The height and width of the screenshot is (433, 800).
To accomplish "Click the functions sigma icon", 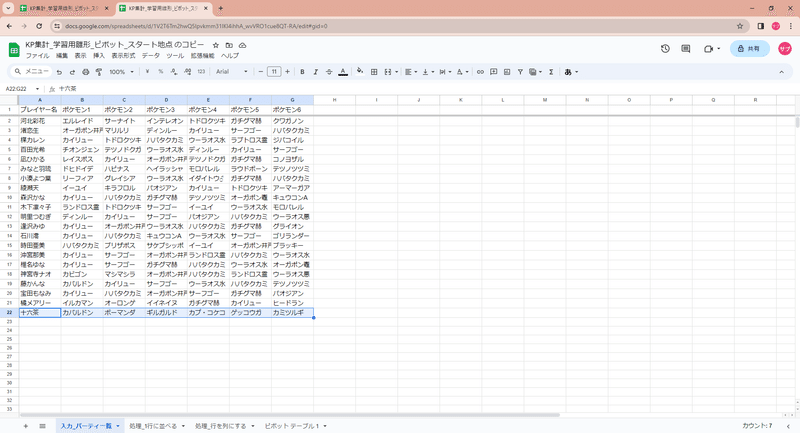I will pos(551,72).
